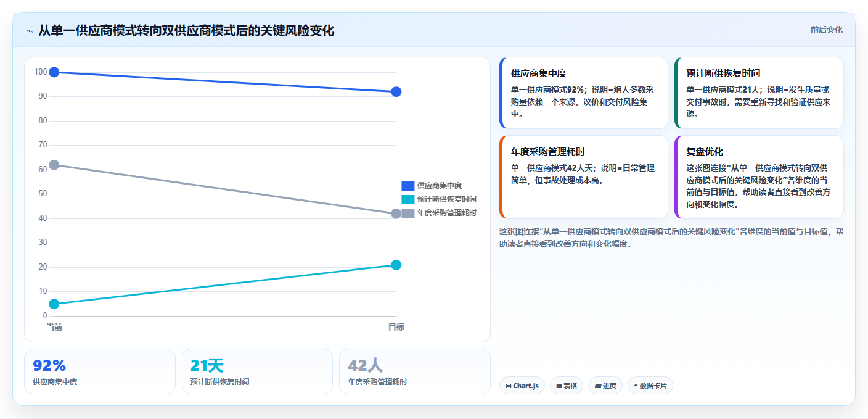Click the 供应商集中度 legend label

(x=439, y=186)
